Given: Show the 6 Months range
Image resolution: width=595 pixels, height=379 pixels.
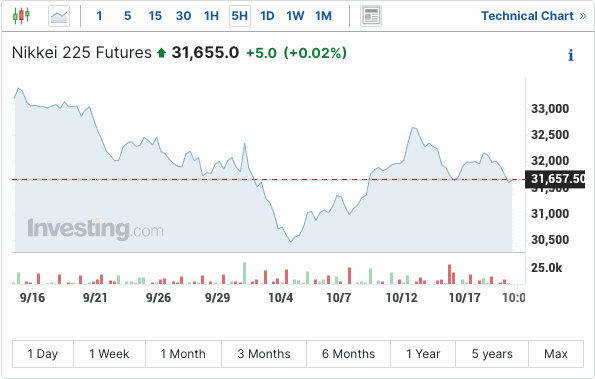Looking at the screenshot, I should (x=348, y=354).
